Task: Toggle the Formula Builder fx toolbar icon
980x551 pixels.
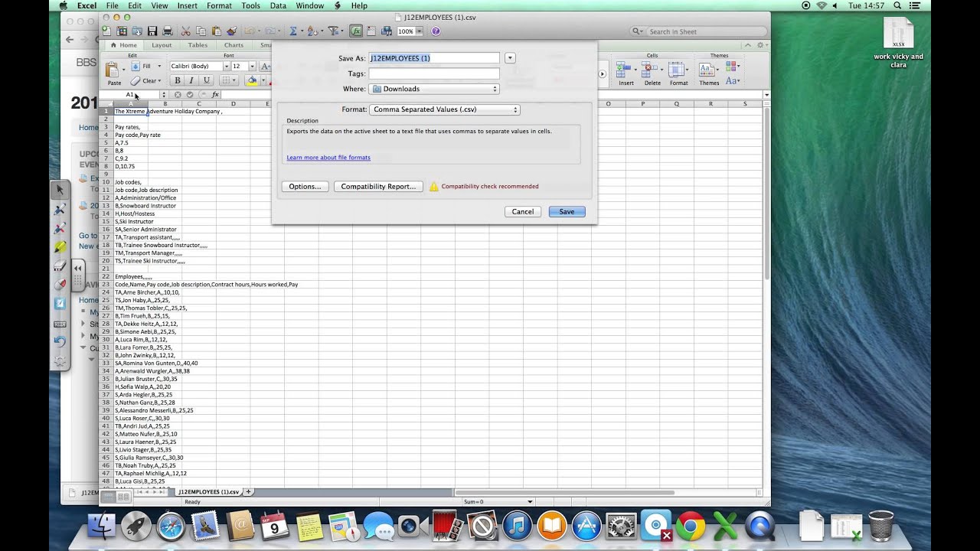Action: coord(356,31)
